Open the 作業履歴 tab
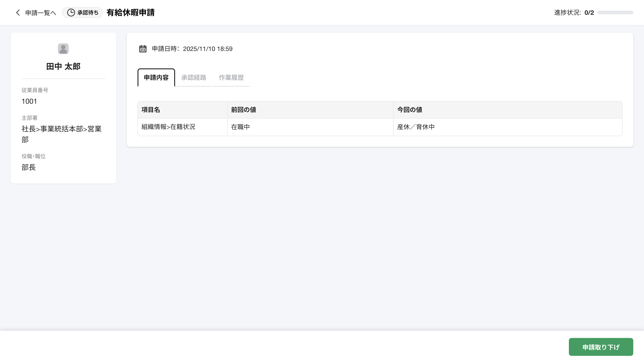 coord(231,78)
